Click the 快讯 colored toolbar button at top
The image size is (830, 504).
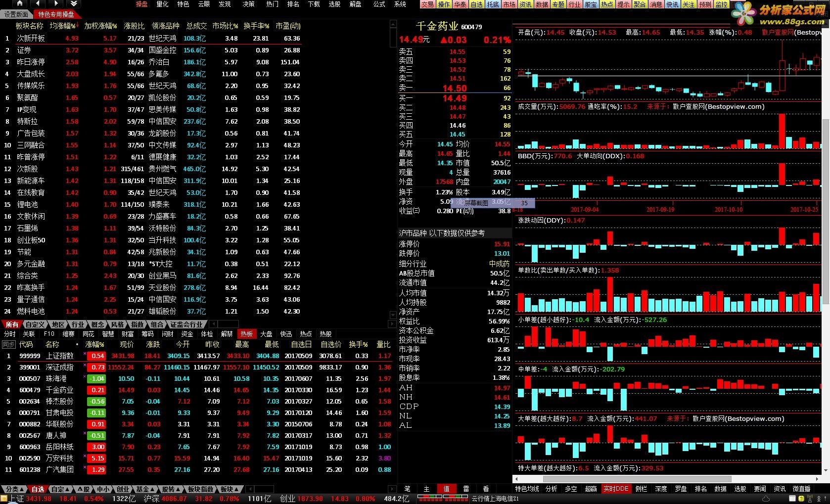[x=672, y=4]
